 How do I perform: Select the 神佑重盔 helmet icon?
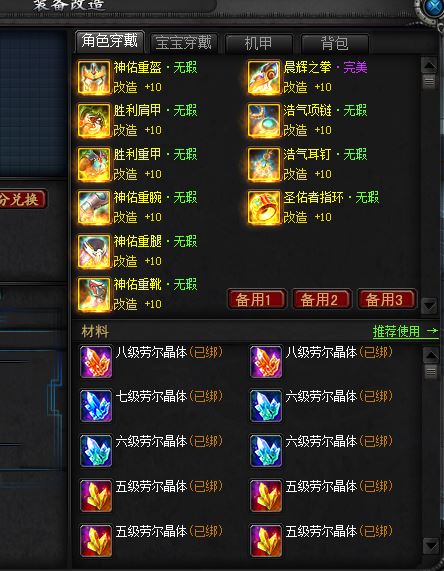pos(94,78)
